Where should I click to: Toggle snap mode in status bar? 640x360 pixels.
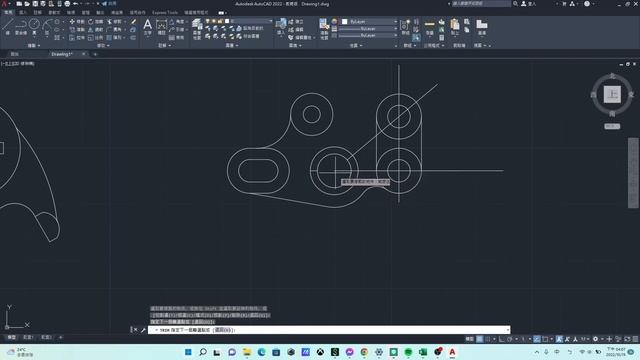click(x=487, y=339)
